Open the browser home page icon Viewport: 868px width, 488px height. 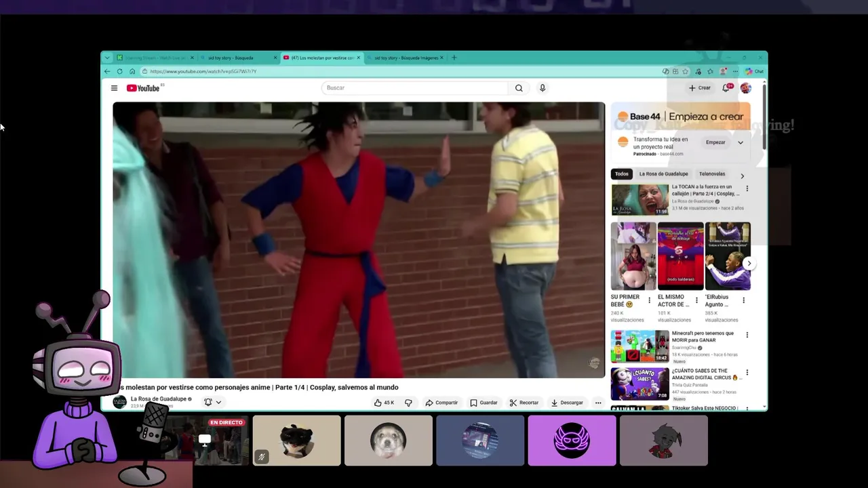click(132, 71)
